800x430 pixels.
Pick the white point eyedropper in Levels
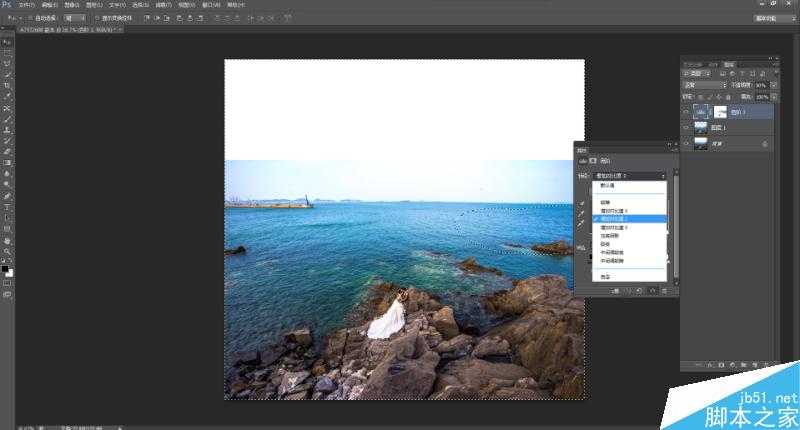581,224
